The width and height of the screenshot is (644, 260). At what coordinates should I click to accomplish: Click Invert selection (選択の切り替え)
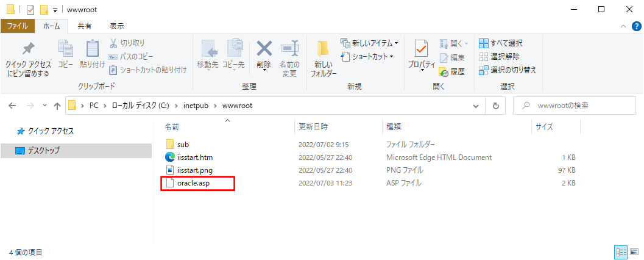508,70
